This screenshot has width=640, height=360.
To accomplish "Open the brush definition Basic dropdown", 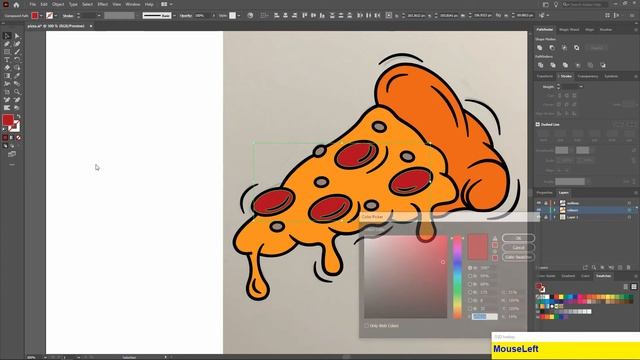I will pyautogui.click(x=174, y=16).
